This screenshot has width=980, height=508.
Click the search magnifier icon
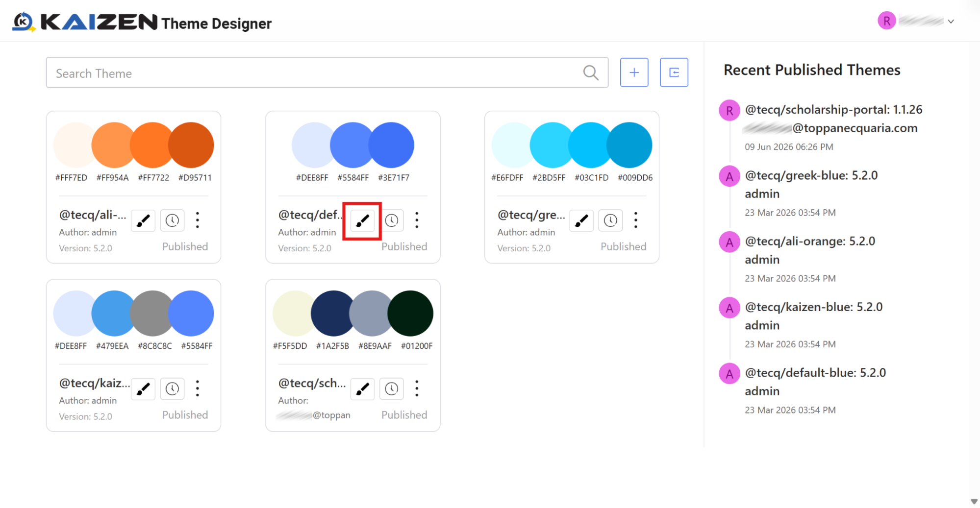pos(591,73)
